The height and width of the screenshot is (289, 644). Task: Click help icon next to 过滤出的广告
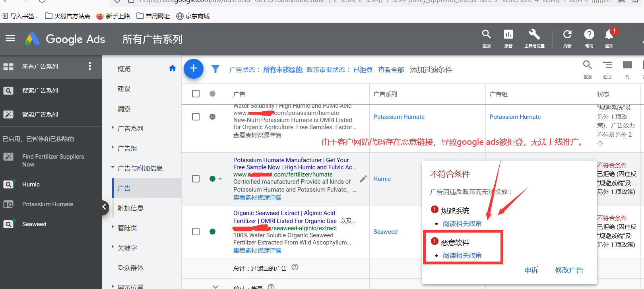pyautogui.click(x=295, y=268)
